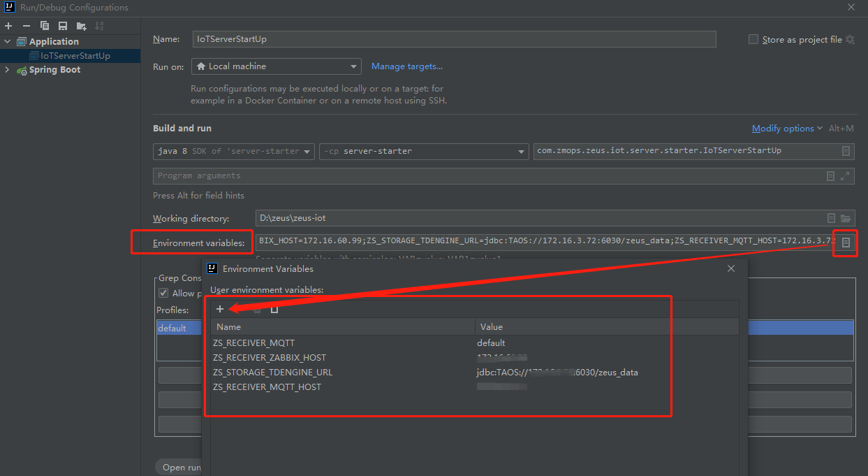
Task: Open the Environment variables editor
Action: pos(846,242)
